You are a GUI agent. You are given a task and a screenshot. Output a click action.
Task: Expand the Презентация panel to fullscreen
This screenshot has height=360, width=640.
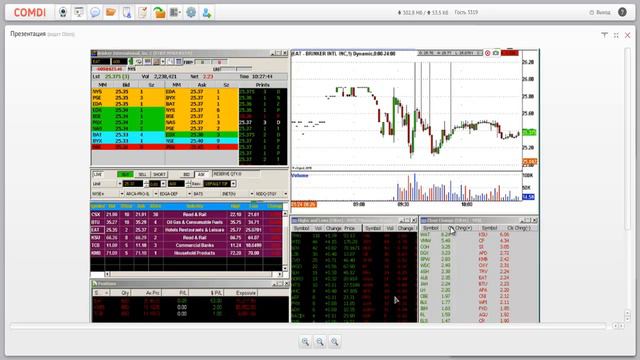click(616, 35)
